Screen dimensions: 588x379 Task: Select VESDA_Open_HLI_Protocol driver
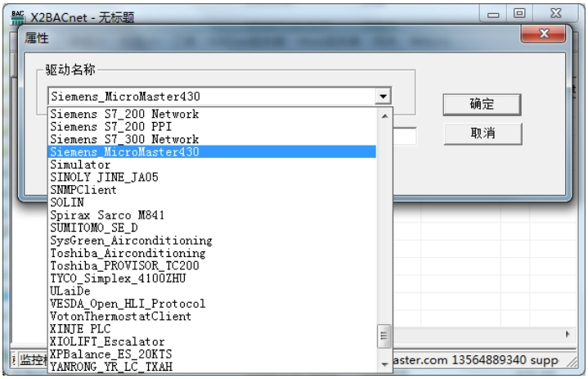(212, 303)
